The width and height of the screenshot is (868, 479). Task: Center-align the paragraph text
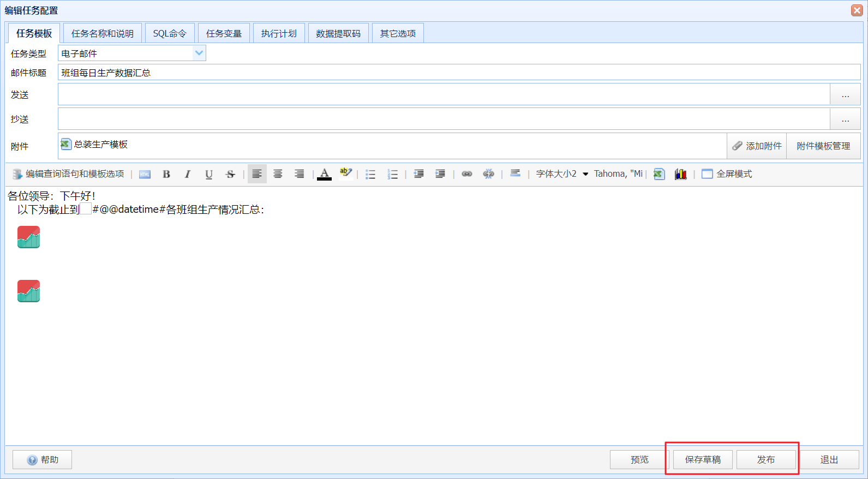278,174
